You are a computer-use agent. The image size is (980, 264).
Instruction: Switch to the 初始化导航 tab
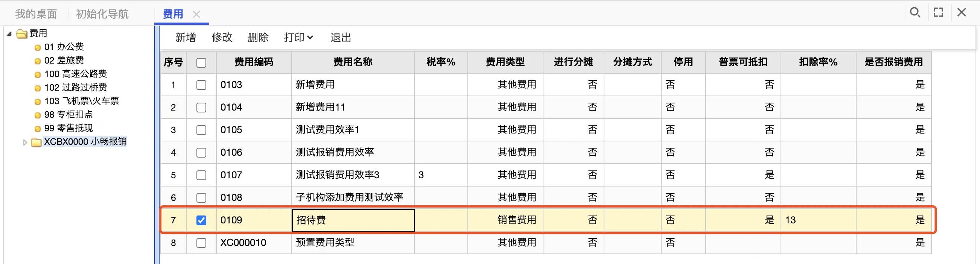(x=102, y=14)
